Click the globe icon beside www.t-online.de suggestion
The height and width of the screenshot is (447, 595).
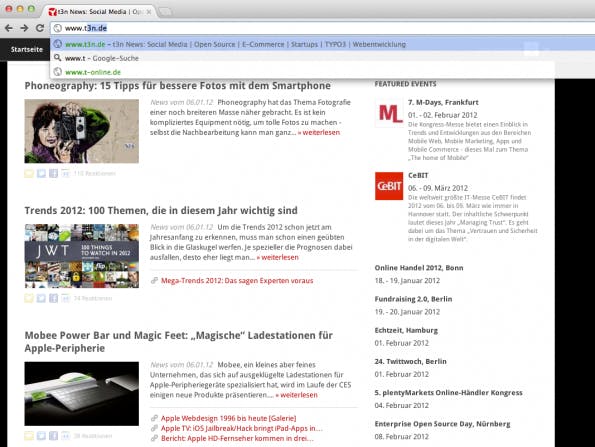coord(58,72)
